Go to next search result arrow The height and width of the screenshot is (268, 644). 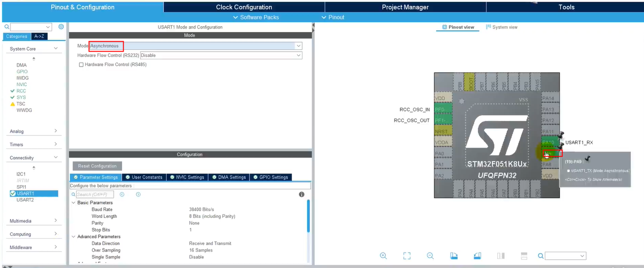tap(138, 194)
